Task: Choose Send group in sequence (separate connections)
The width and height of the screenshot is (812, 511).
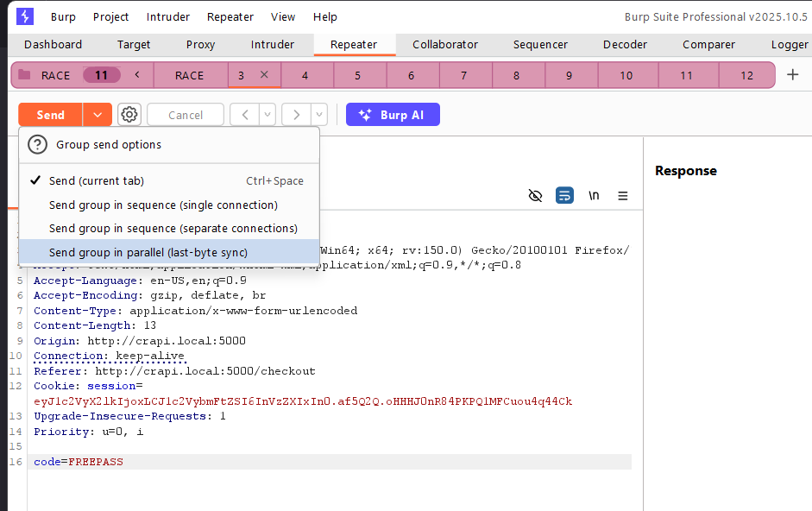Action: click(x=169, y=229)
